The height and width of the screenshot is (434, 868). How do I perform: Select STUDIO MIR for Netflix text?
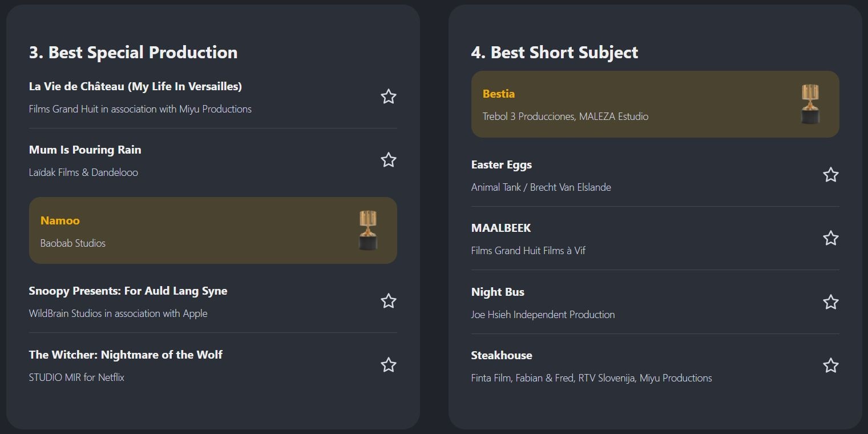[76, 377]
